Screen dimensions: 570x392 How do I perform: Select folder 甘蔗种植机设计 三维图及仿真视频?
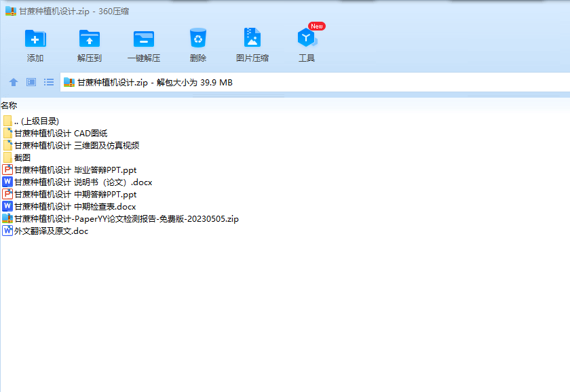click(x=71, y=145)
